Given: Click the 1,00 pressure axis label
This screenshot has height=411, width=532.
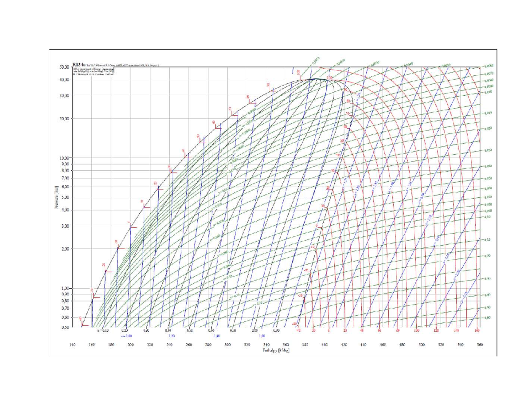Looking at the screenshot, I should point(65,288).
